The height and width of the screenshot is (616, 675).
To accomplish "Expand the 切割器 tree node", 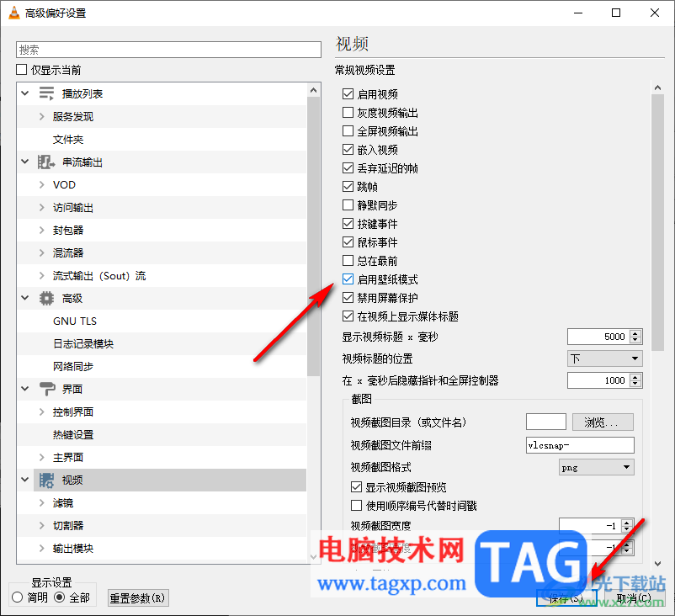I will click(42, 526).
